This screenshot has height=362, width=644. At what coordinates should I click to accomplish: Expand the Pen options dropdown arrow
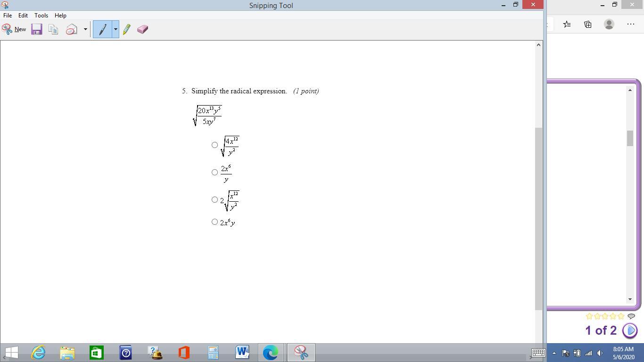[x=115, y=29]
